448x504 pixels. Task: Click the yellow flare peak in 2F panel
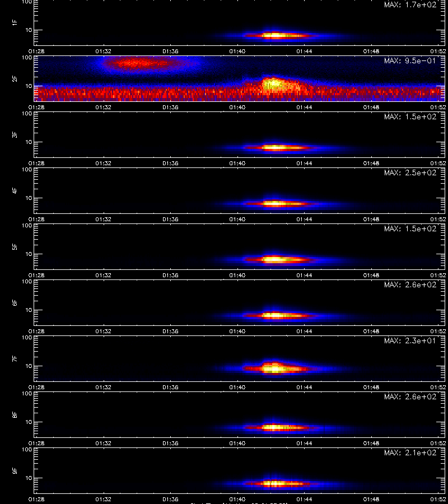click(x=273, y=85)
